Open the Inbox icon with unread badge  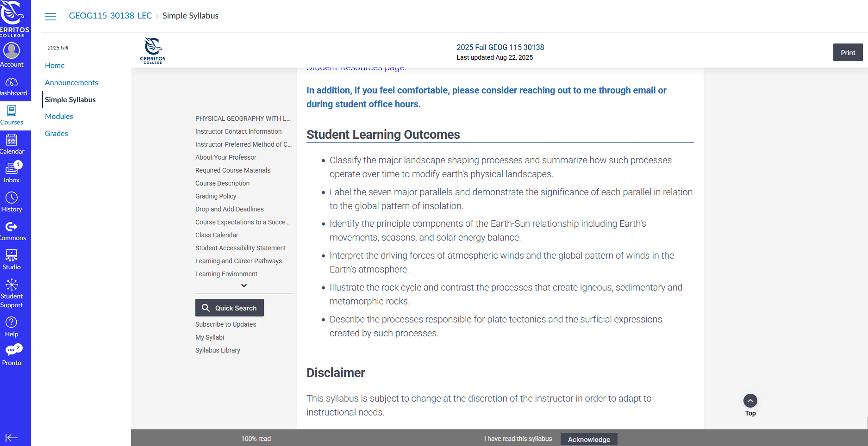click(x=12, y=169)
